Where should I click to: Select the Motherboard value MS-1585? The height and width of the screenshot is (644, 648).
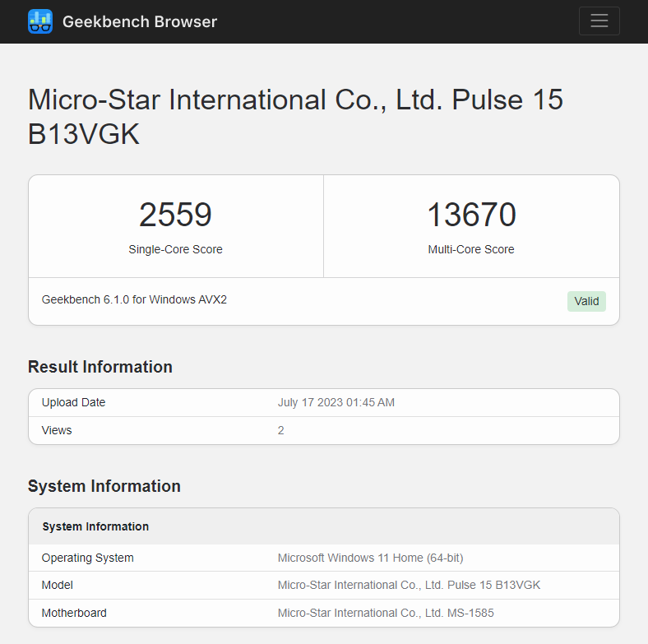click(386, 613)
